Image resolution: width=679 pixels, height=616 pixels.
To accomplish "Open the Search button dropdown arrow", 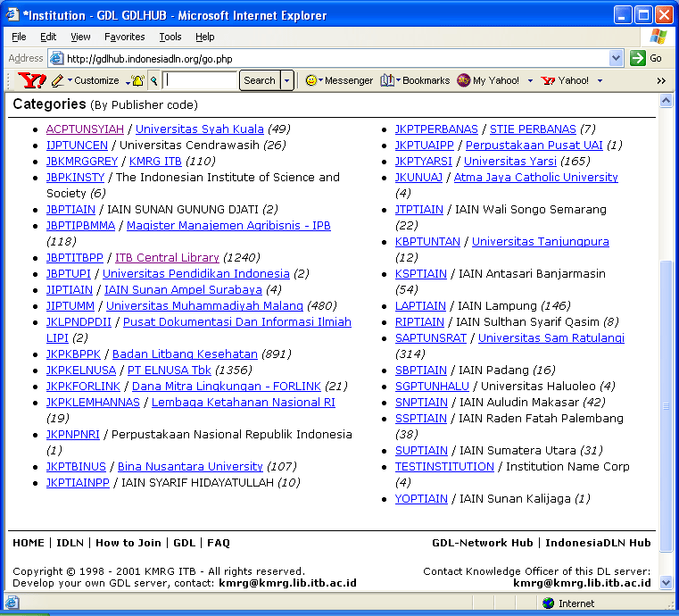I will click(286, 80).
